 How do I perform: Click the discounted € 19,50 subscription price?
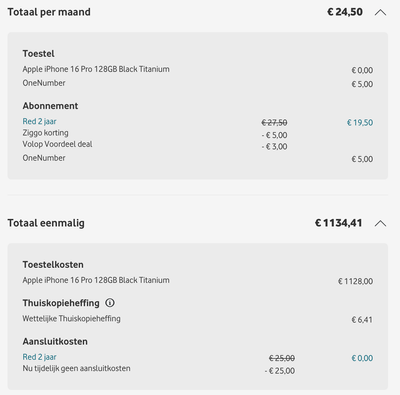pos(360,123)
